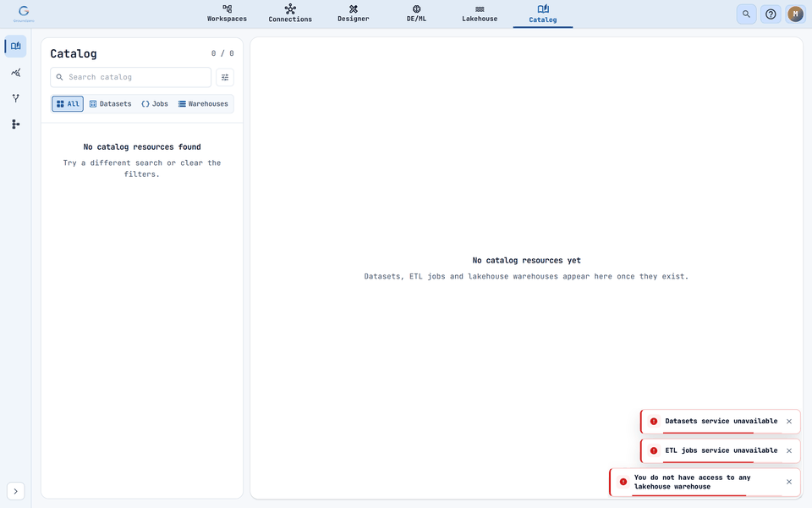812x508 pixels.
Task: Click the search magnifier inside Search catalog
Action: (59, 77)
